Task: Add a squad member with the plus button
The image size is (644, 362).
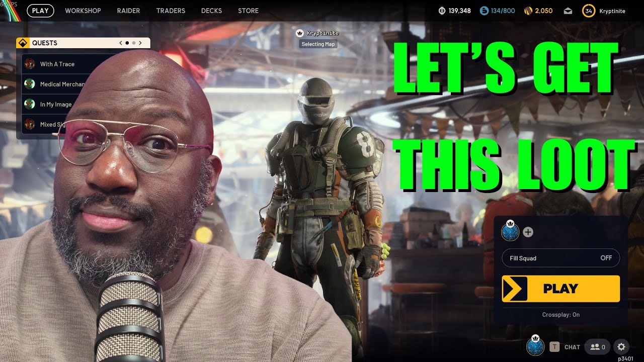Action: (x=528, y=232)
